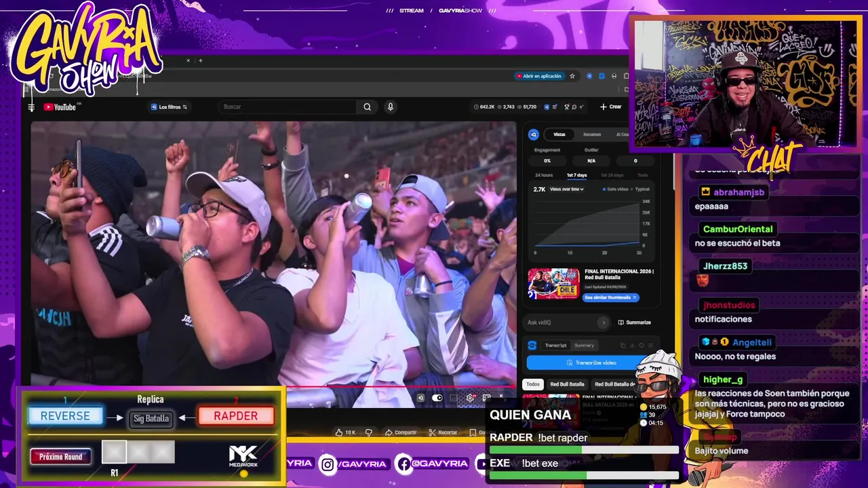Screen dimensions: 868x488
Task: Click Jherzz853's emote in chat
Action: 703,280
